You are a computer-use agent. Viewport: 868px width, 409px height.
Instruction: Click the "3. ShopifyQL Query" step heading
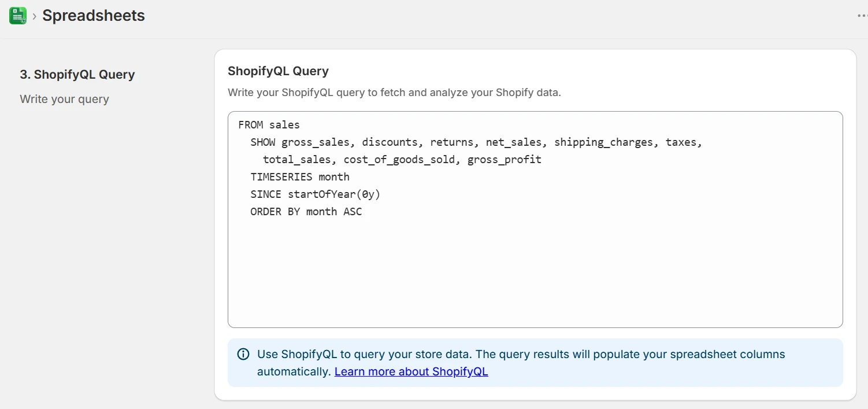[77, 75]
